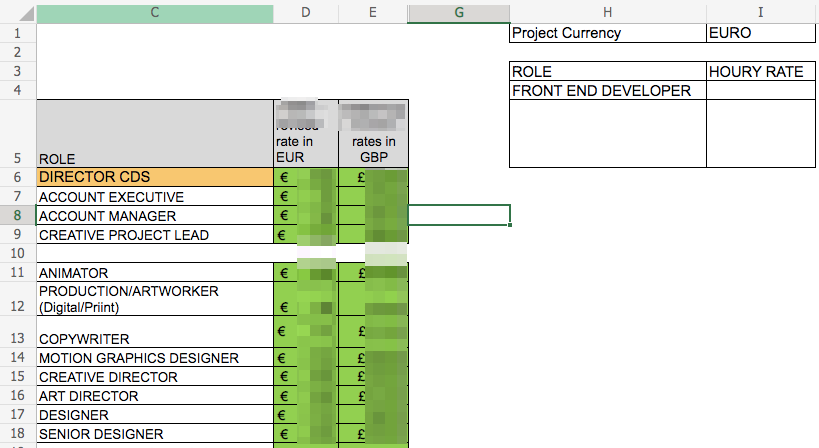Select row 1 header
819x448 pixels.
(17, 33)
